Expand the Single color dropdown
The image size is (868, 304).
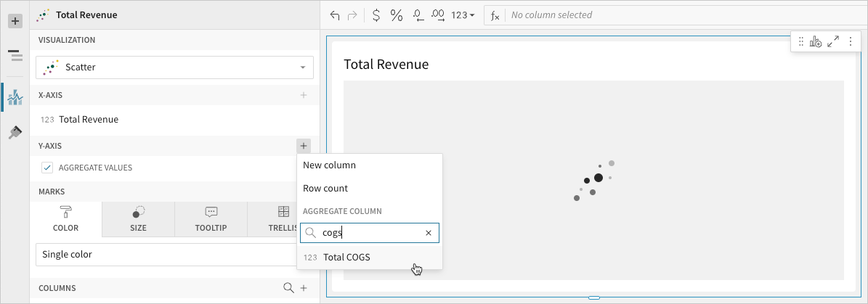point(167,255)
